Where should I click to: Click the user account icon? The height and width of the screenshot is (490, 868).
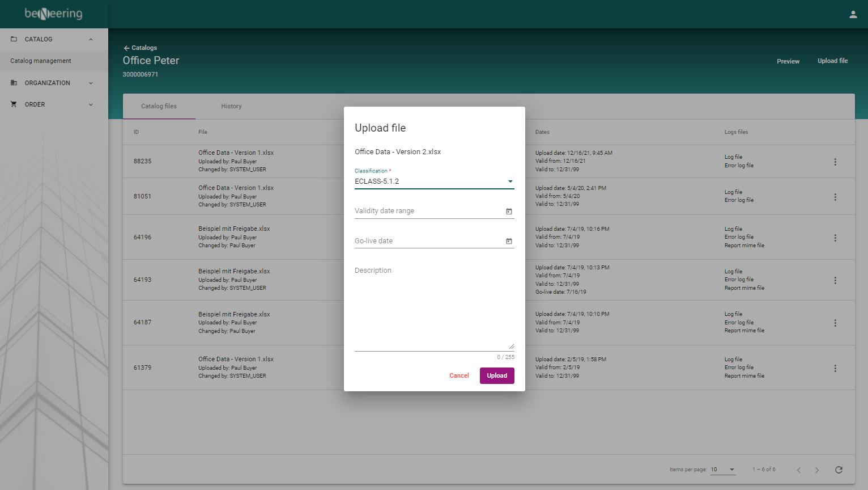tap(853, 15)
